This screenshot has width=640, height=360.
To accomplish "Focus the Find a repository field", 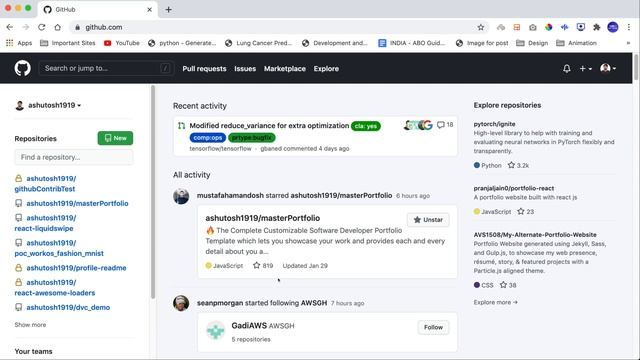I will pyautogui.click(x=73, y=157).
